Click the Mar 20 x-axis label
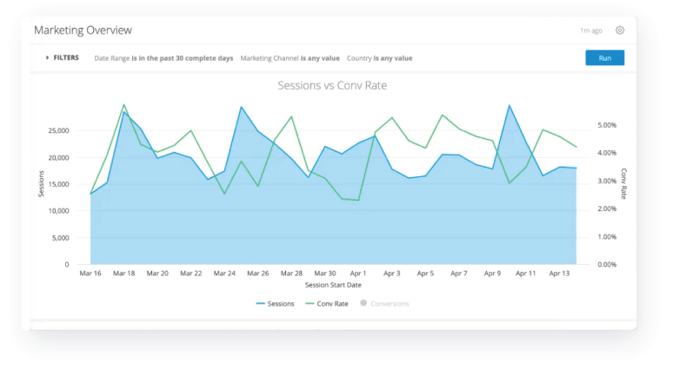The height and width of the screenshot is (370, 673). [x=158, y=273]
